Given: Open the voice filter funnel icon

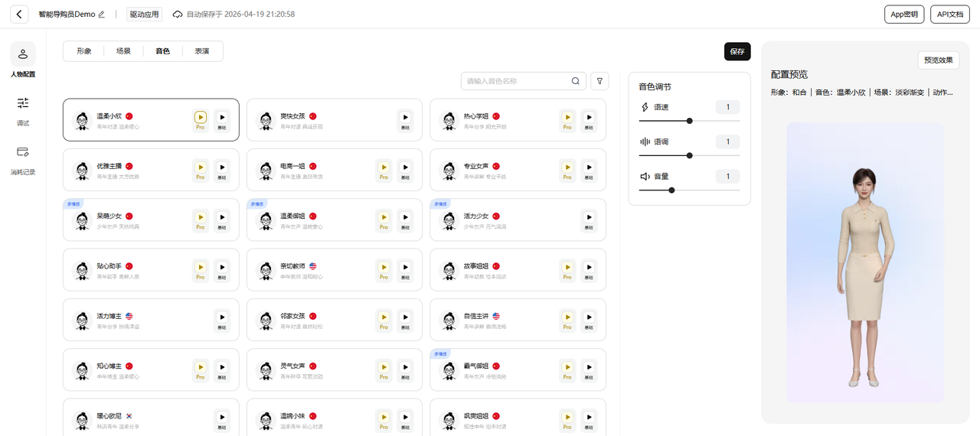Looking at the screenshot, I should point(600,81).
